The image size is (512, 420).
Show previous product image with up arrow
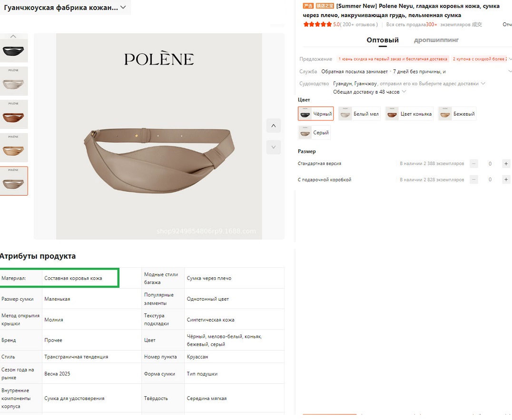[273, 126]
